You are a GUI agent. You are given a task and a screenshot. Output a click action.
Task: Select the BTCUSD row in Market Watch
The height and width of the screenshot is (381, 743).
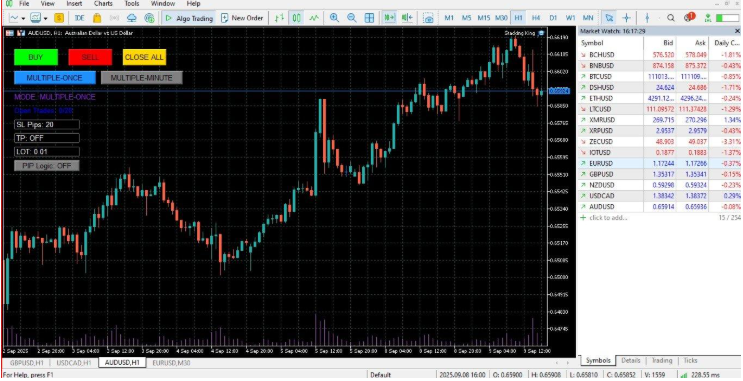[660, 76]
